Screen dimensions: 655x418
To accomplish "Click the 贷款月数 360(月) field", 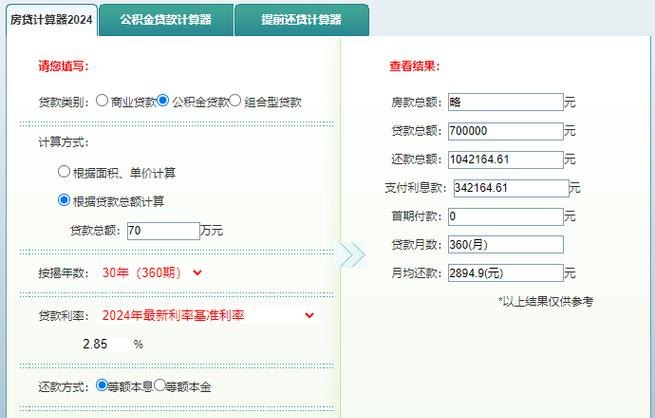I will click(506, 245).
